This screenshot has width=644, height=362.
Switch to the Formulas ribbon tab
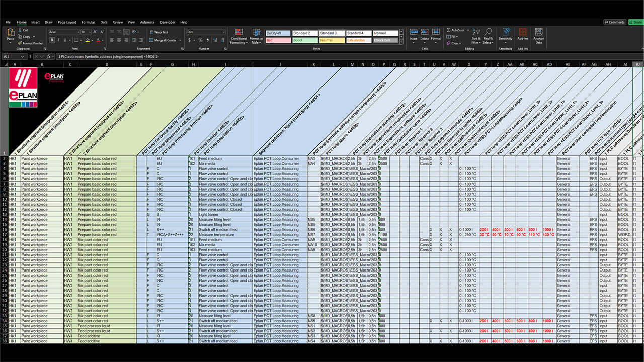pos(89,23)
